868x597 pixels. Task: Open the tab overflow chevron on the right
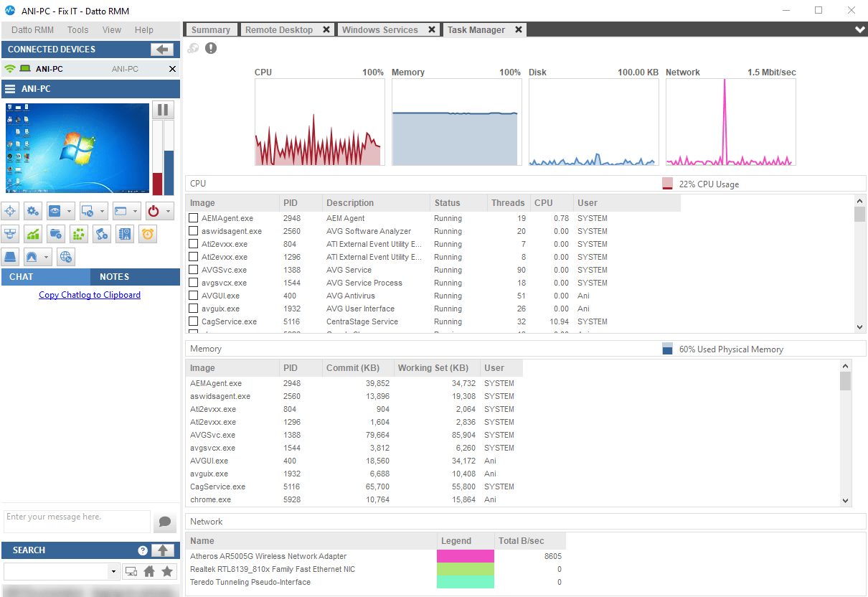tap(859, 29)
